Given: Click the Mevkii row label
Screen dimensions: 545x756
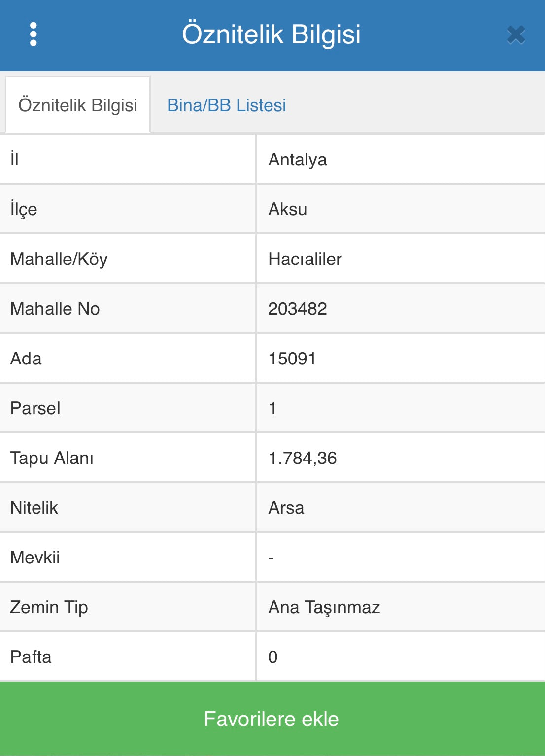Looking at the screenshot, I should (35, 558).
